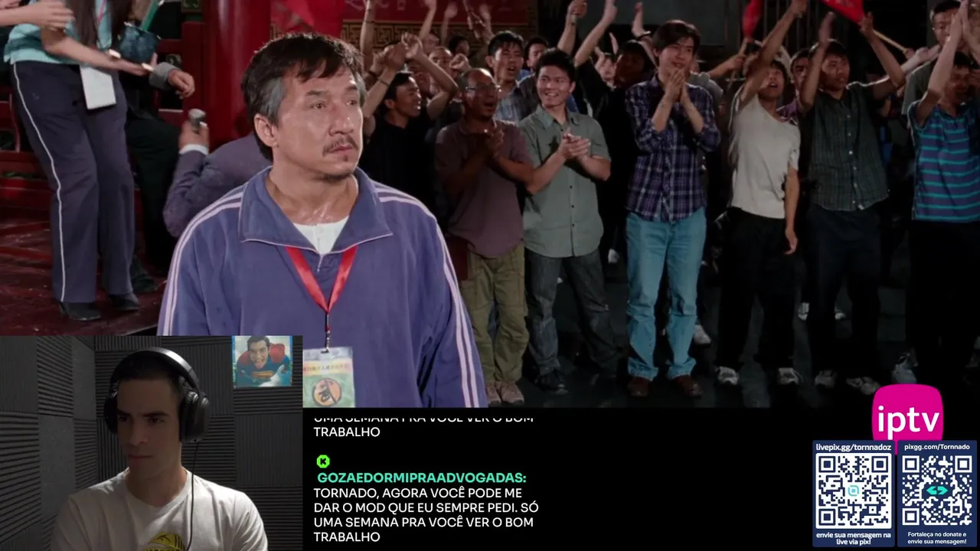
Task: Click the teal square icon inside livepix QR
Action: coord(853,491)
